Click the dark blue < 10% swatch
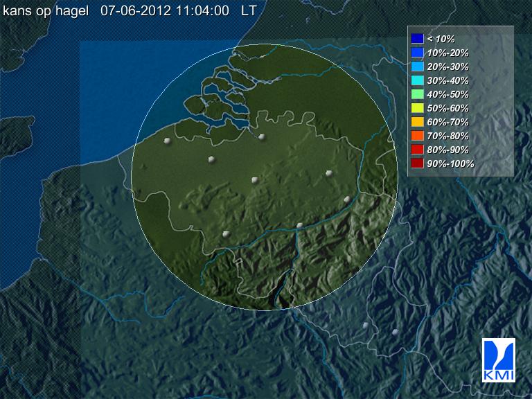The width and height of the screenshot is (532, 399). click(x=417, y=39)
